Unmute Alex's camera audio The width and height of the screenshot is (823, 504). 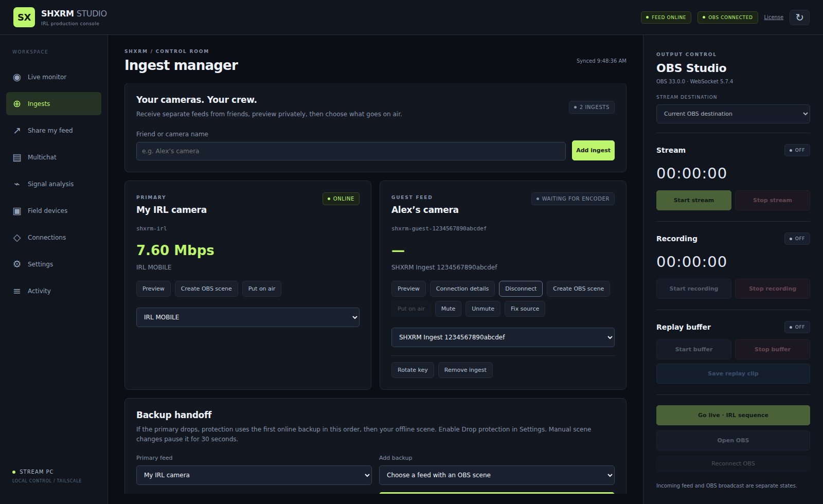point(483,309)
